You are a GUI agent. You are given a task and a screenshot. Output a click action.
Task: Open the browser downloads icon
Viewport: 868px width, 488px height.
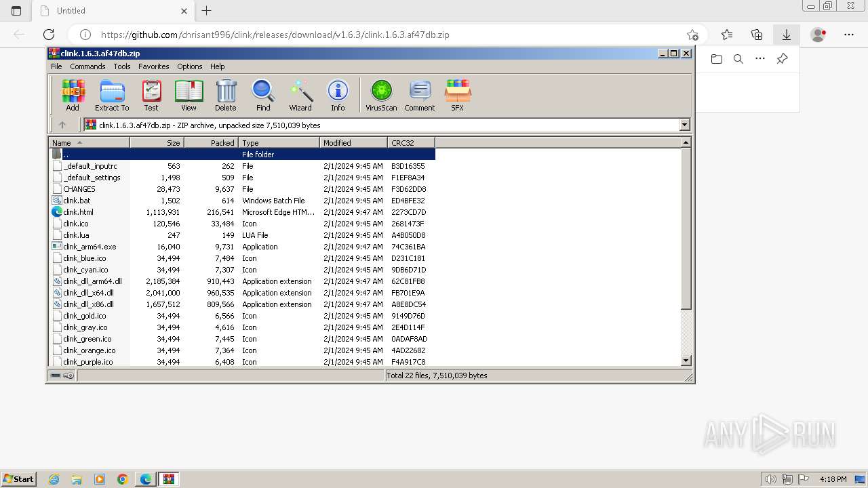click(787, 35)
